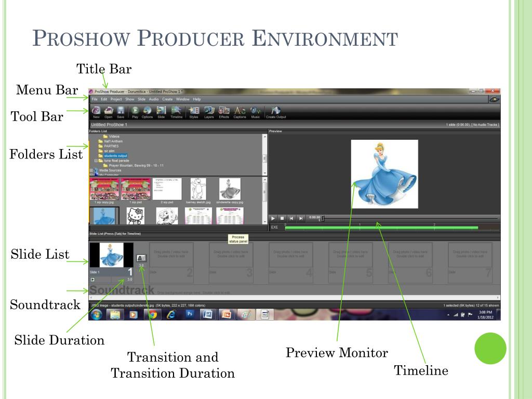Open the Layers toolbar icon
The height and width of the screenshot is (399, 532).
coord(209,111)
